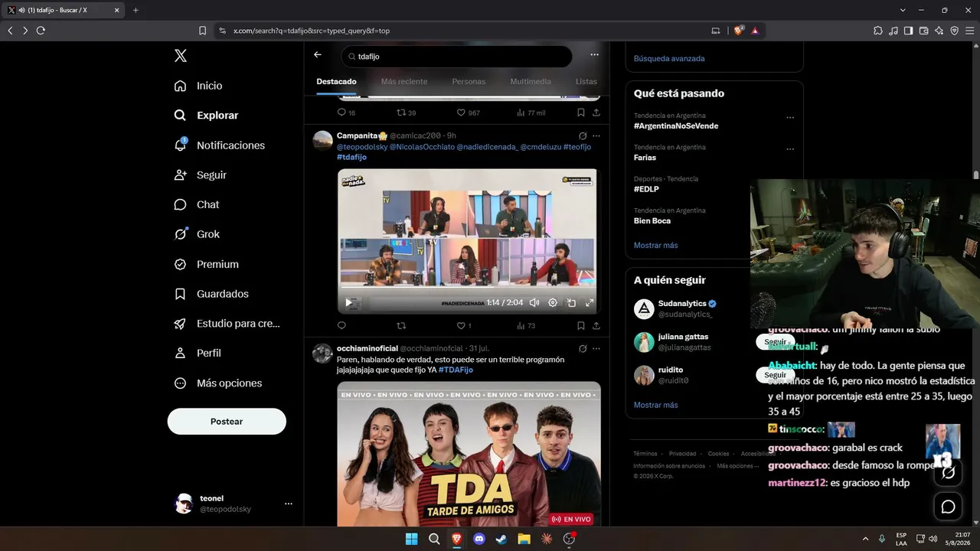Select the tdafijo browser tab
This screenshot has height=551, width=980.
pyautogui.click(x=64, y=10)
